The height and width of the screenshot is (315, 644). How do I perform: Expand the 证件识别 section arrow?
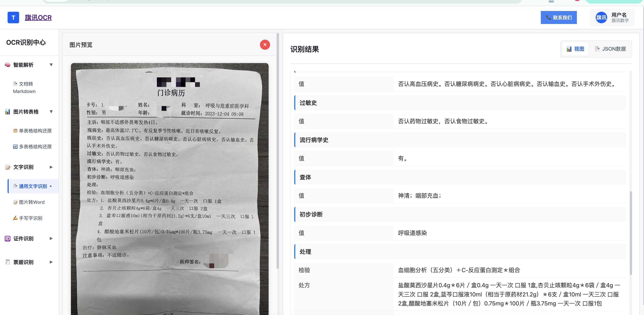click(51, 239)
